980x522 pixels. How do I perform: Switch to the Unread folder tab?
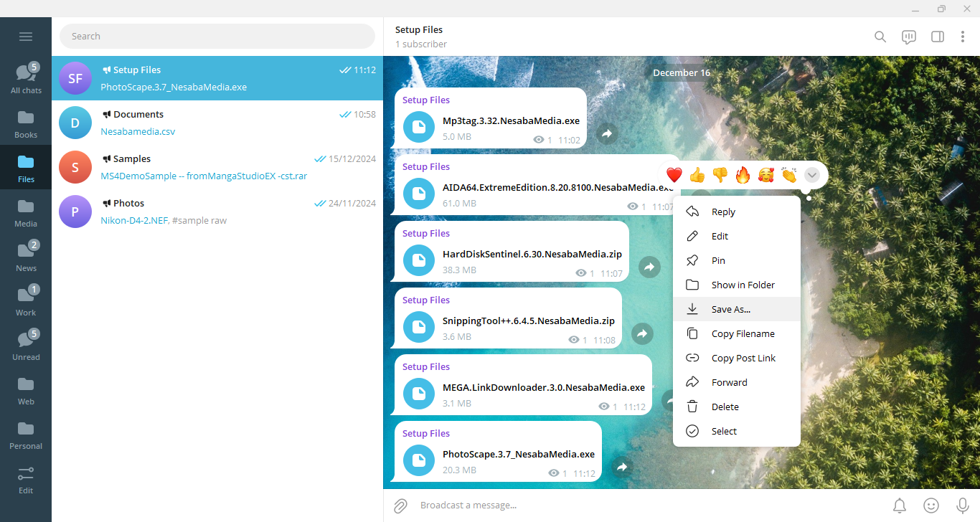click(26, 345)
